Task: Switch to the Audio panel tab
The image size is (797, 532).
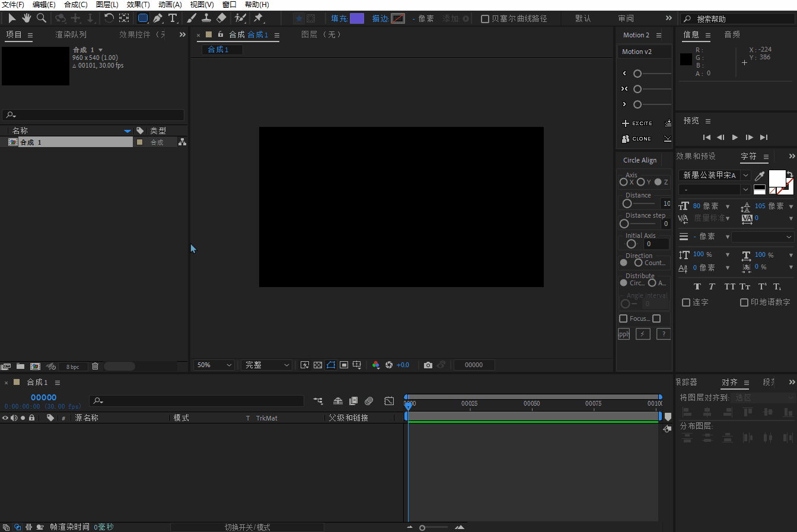Action: (x=732, y=34)
